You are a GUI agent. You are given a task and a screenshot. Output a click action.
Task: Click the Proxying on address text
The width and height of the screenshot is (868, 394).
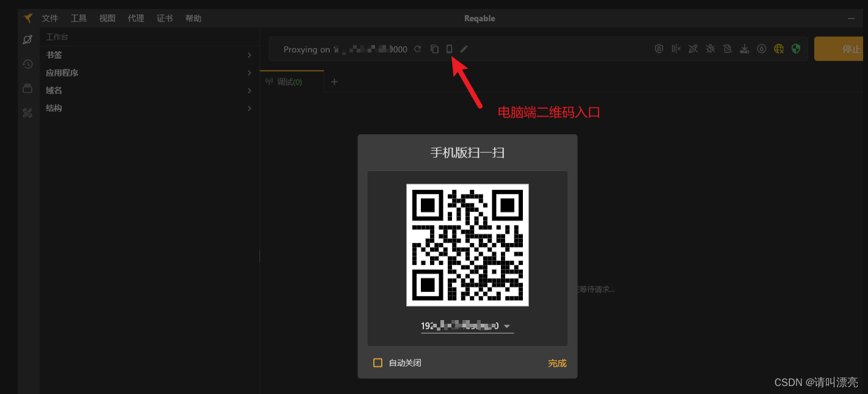pos(345,49)
